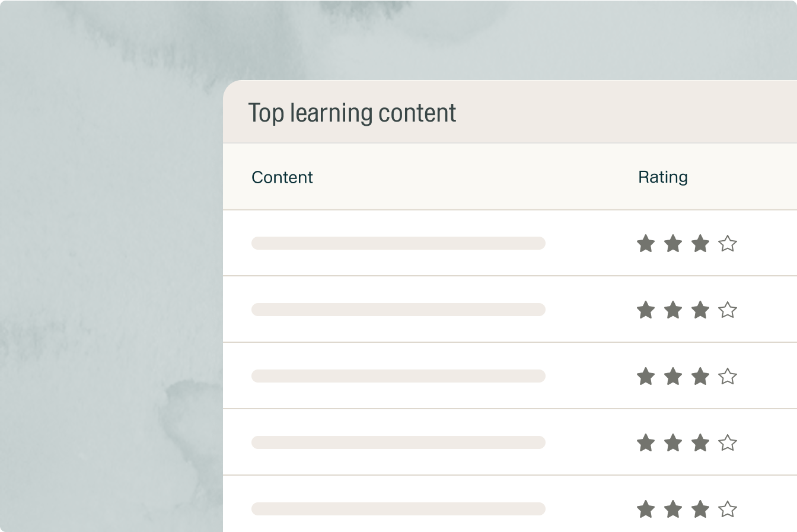The image size is (797, 532).
Task: Select the third content row placeholder bar
Action: point(398,376)
